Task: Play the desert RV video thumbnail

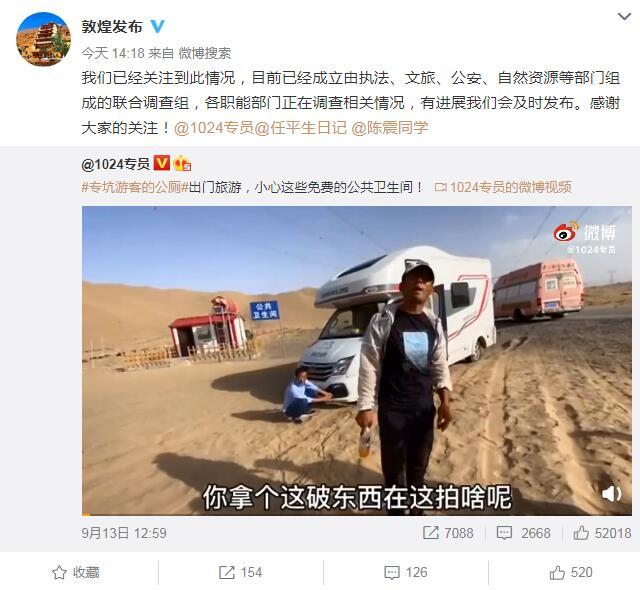Action: 356,361
